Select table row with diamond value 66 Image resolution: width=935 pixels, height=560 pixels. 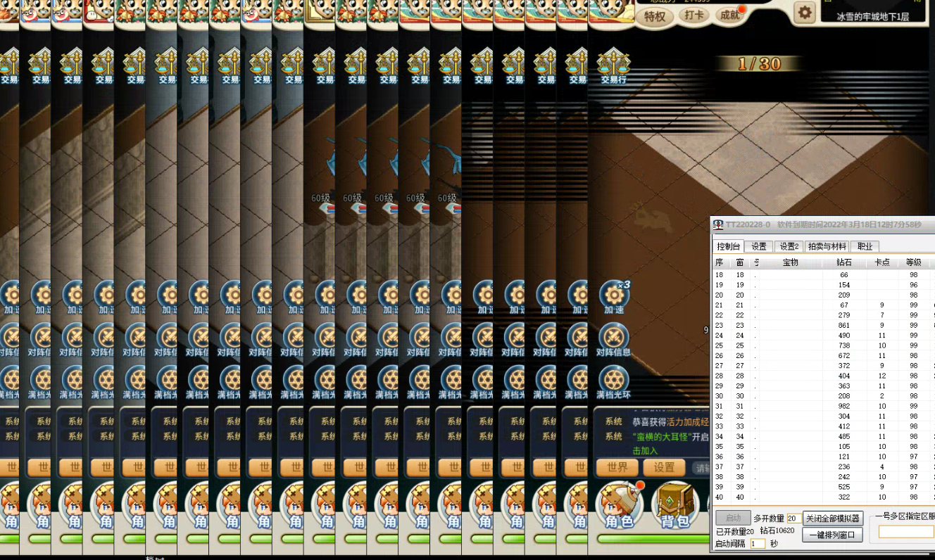point(824,274)
